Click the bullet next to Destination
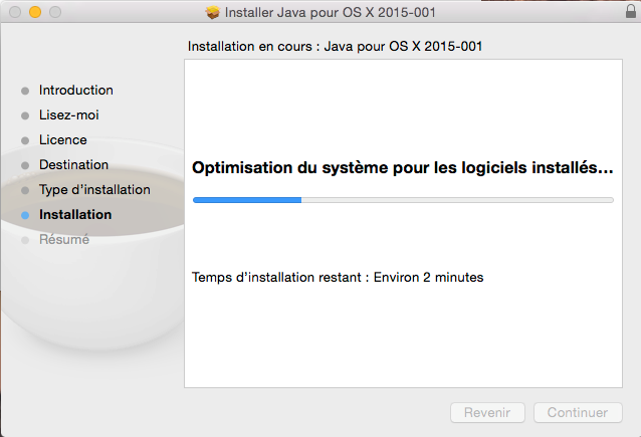The image size is (641, 437). (25, 166)
